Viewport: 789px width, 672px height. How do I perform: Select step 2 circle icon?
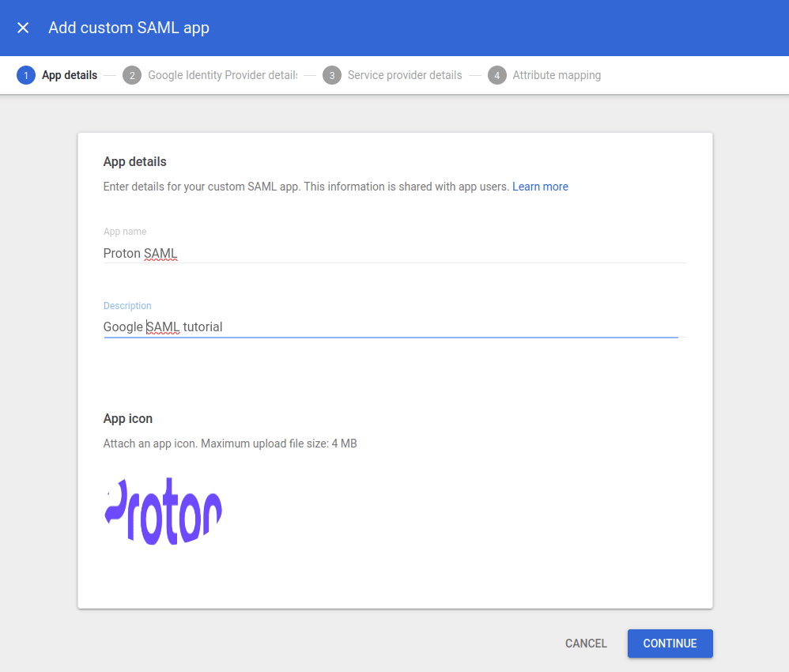click(x=132, y=75)
